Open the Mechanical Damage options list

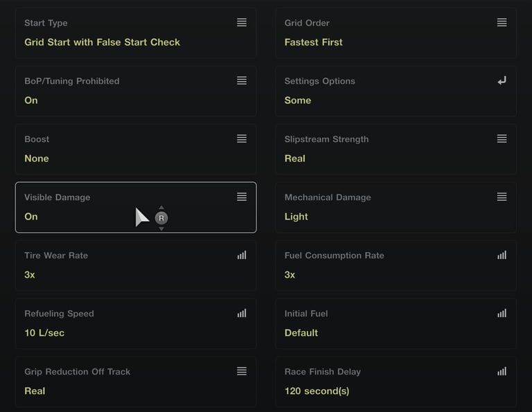click(x=502, y=197)
